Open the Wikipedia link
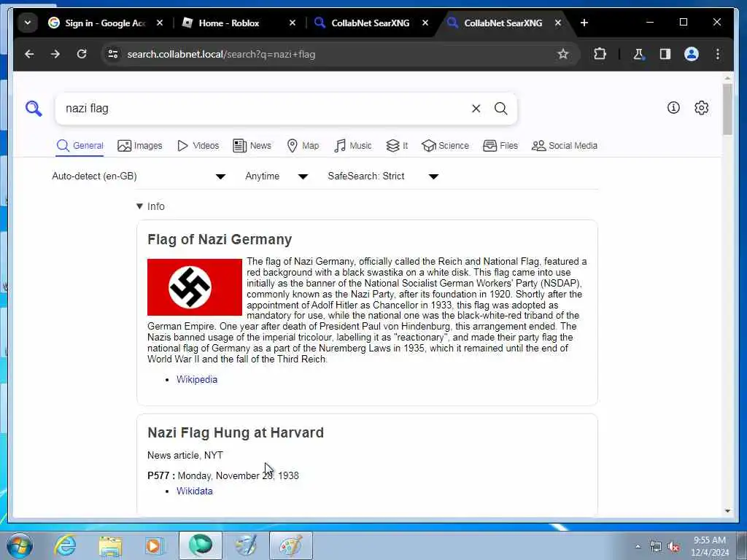Image resolution: width=747 pixels, height=560 pixels. (197, 379)
